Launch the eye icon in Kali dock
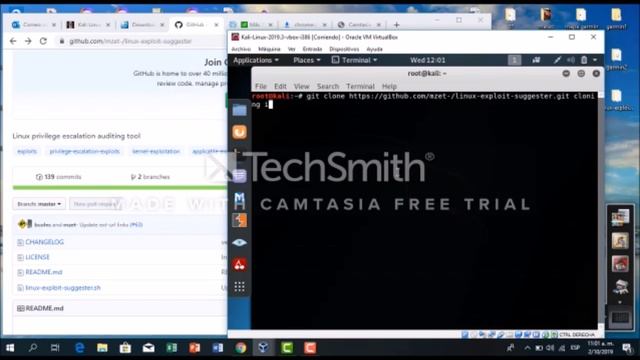This screenshot has width=640, height=360. [x=240, y=242]
